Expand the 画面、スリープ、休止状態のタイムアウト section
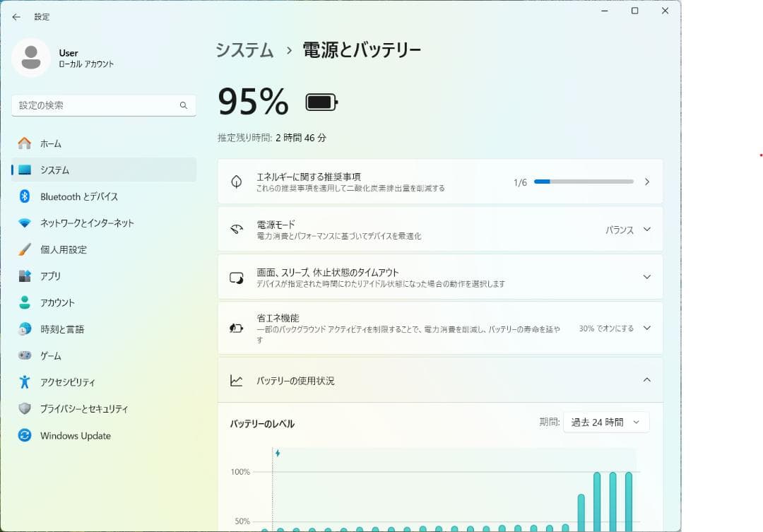This screenshot has width=763, height=532. (x=646, y=276)
